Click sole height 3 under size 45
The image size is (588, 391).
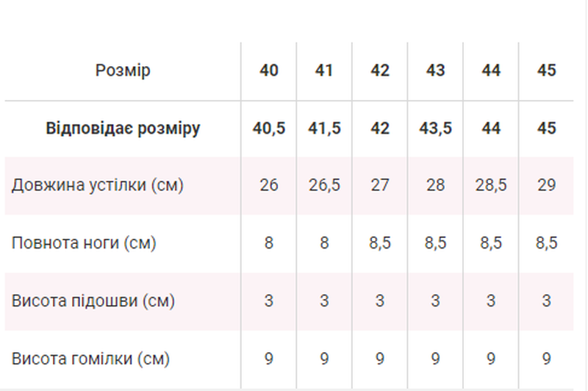point(546,301)
